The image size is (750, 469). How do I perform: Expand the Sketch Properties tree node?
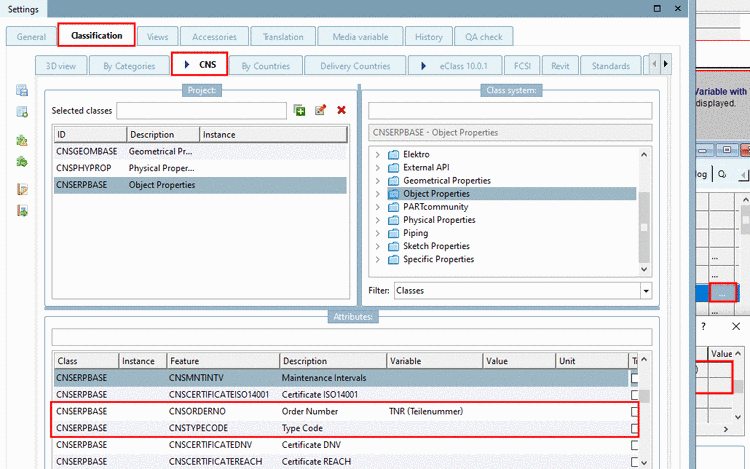377,246
